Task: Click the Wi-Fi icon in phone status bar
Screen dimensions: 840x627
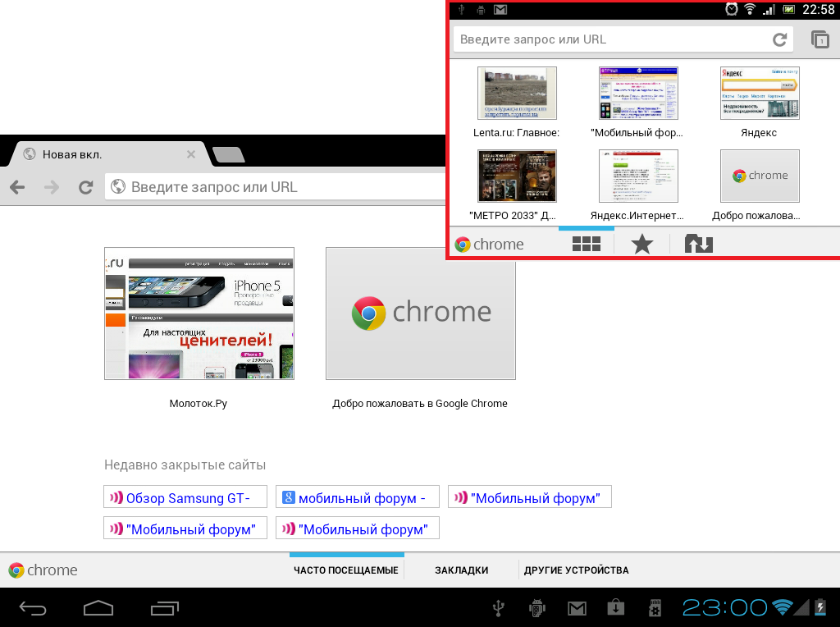Action: (x=750, y=9)
